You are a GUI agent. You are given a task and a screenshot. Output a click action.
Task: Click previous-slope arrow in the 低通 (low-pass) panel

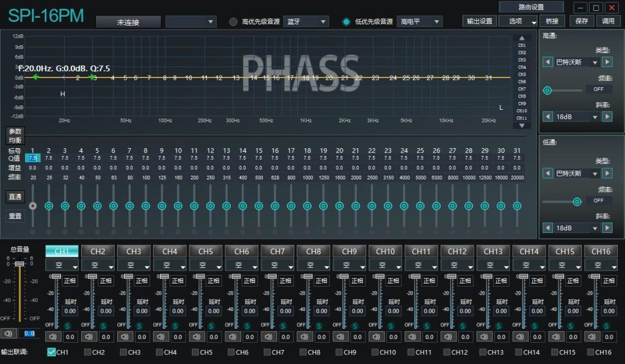tap(547, 228)
